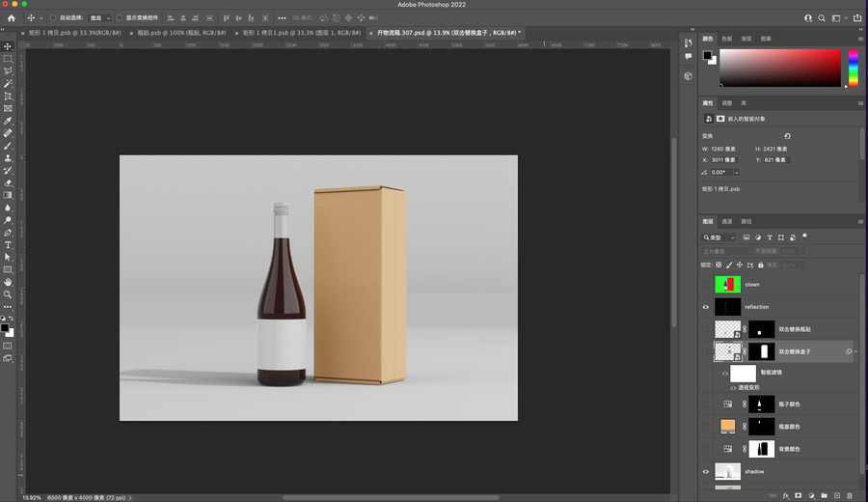This screenshot has width=868, height=502.
Task: Switch to the 调整 adjustments tab
Action: 727,103
